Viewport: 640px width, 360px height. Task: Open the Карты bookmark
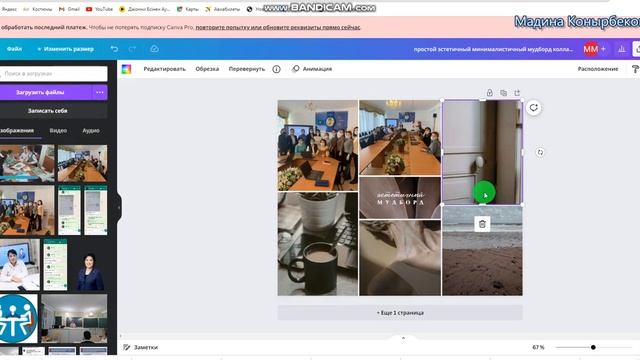pos(187,9)
